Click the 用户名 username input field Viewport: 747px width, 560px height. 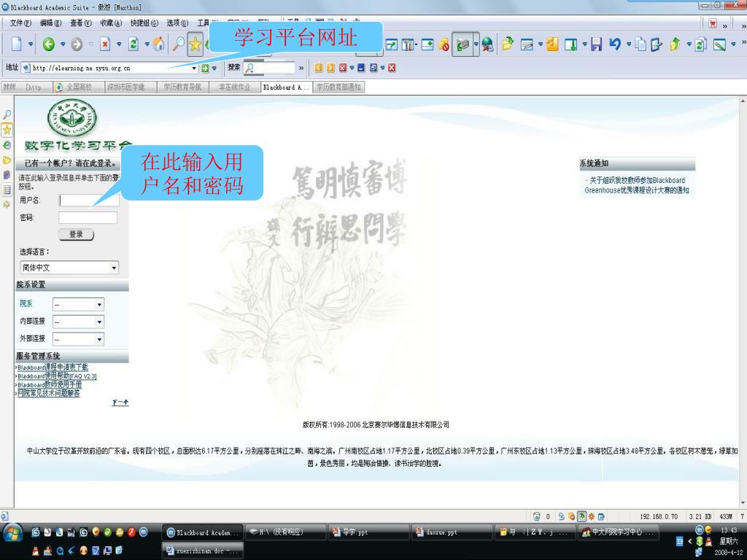89,200
